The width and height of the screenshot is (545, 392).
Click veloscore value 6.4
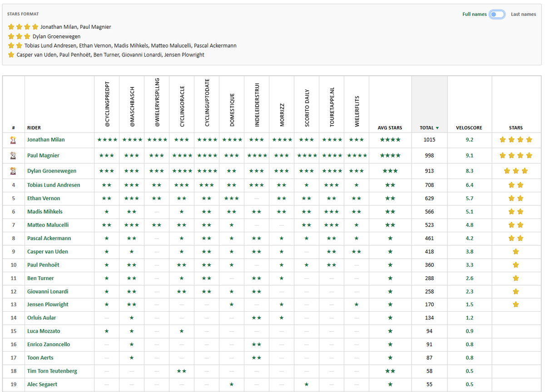(469, 185)
